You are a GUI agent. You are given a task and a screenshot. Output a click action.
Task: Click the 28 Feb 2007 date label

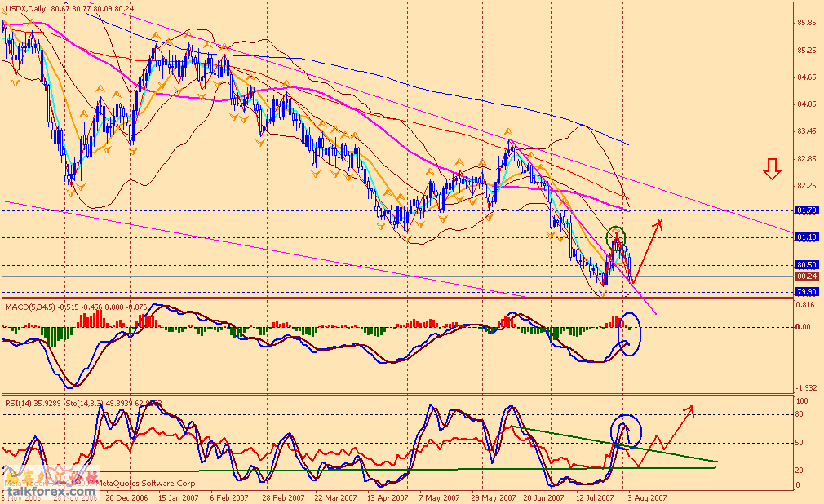click(x=283, y=497)
